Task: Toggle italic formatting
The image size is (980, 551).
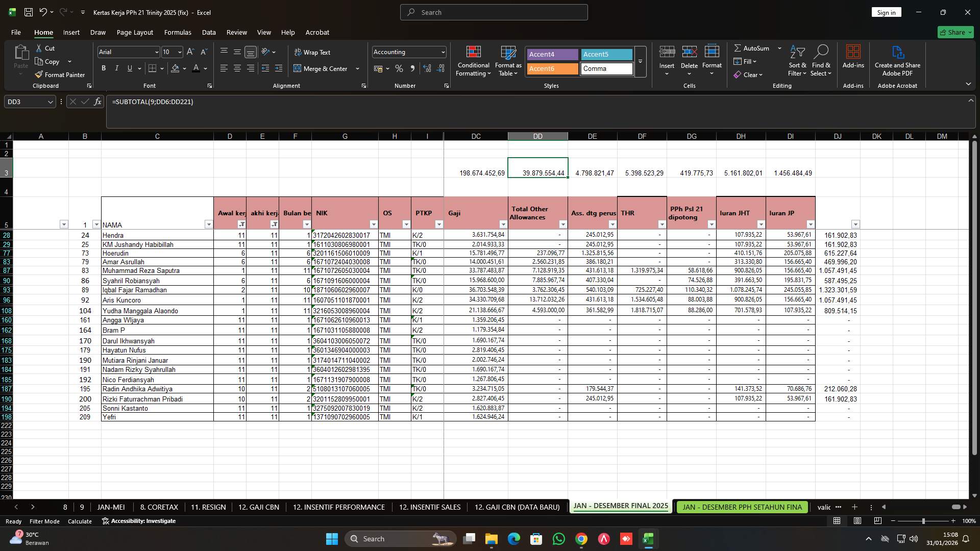Action: click(x=116, y=68)
